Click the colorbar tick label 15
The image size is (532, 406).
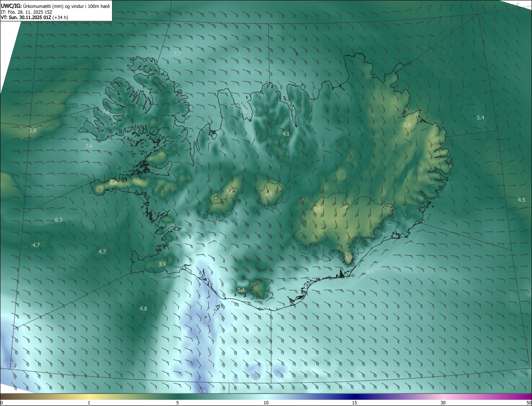(355, 403)
